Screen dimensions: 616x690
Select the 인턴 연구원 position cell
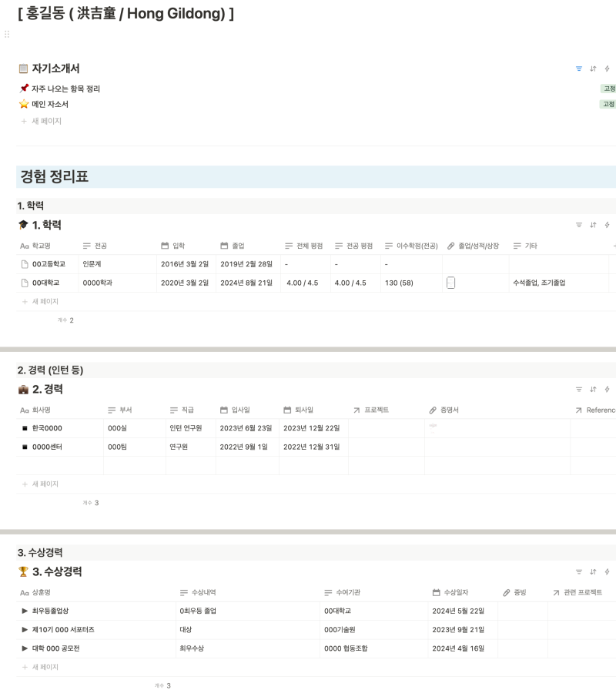190,428
